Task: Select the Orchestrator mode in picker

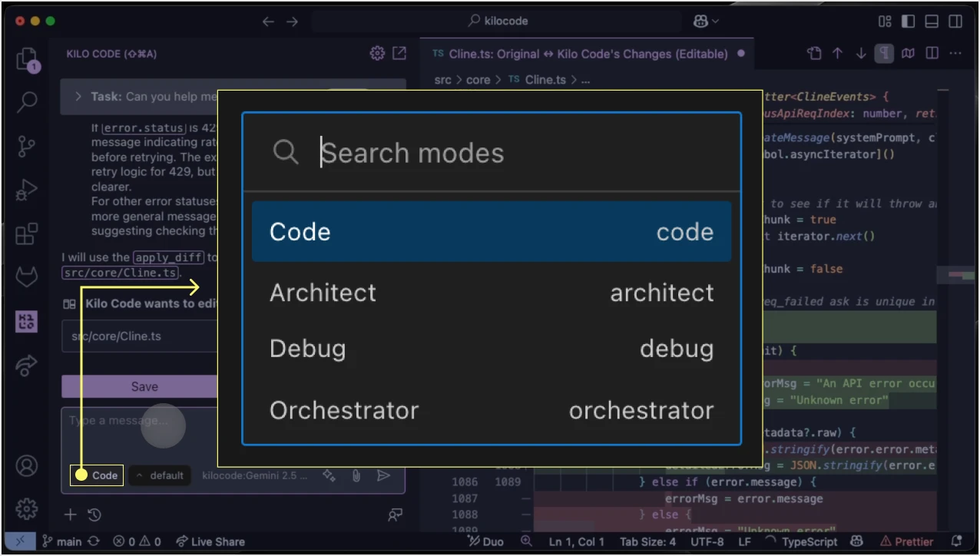Action: [492, 410]
